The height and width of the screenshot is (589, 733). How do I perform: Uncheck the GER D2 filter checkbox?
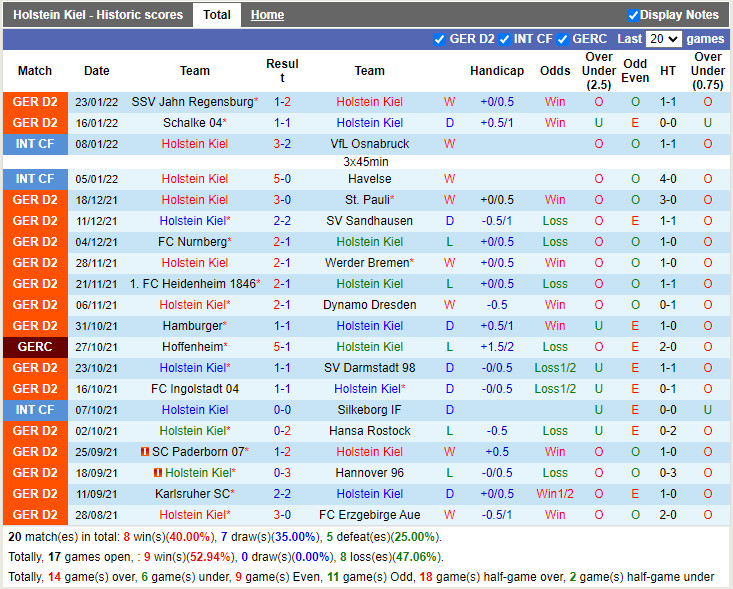click(440, 39)
